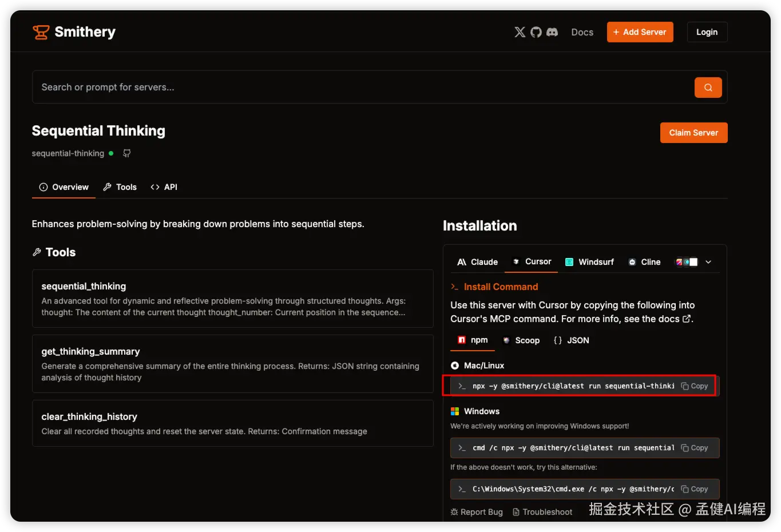Click the Install Command heading

click(501, 287)
